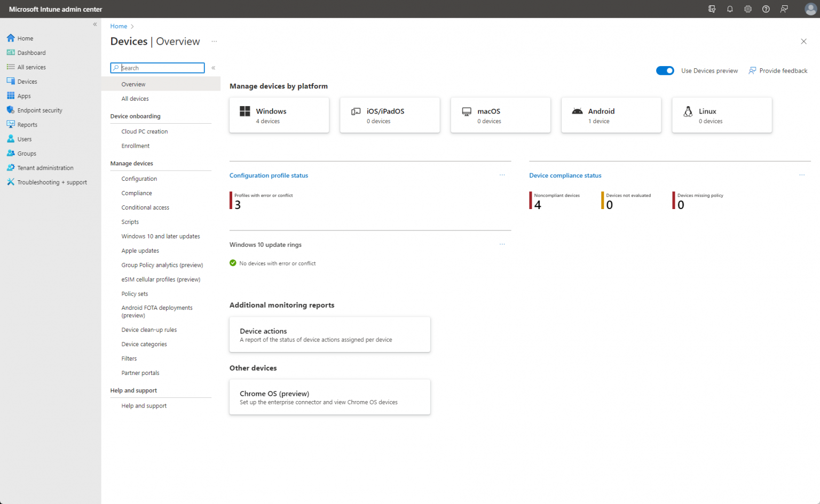This screenshot has width=820, height=504.
Task: Collapse the left navigation pane chevron
Action: 95,25
